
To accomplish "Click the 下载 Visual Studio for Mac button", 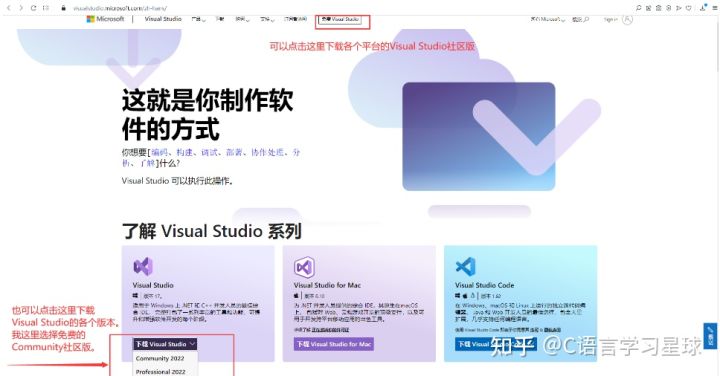I will [x=334, y=344].
